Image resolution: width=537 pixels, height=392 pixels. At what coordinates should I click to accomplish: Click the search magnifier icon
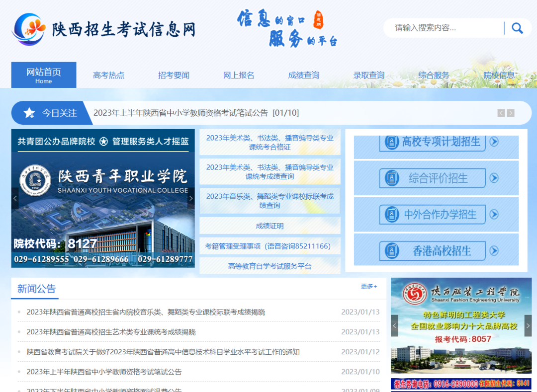pyautogui.click(x=517, y=28)
